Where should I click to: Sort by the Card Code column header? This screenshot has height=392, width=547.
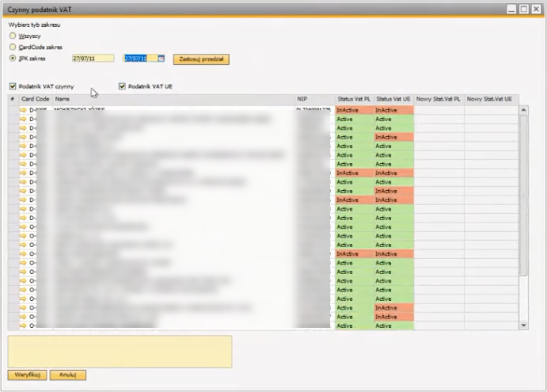pos(36,99)
